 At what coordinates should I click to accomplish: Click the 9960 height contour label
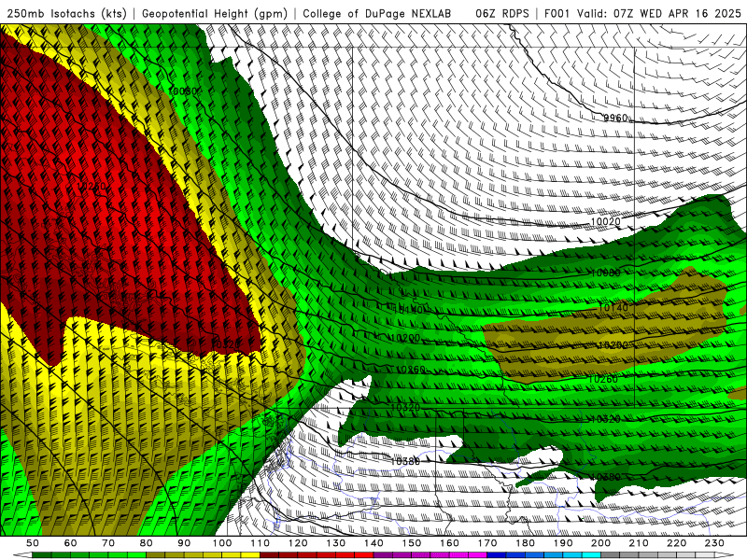coord(615,119)
